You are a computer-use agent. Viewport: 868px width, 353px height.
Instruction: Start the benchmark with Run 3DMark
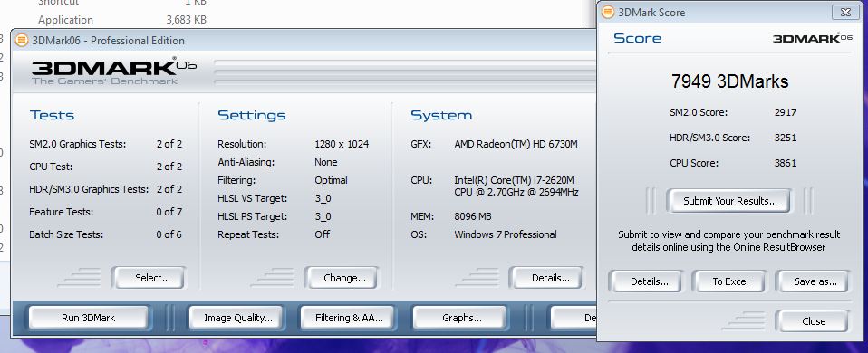89,318
